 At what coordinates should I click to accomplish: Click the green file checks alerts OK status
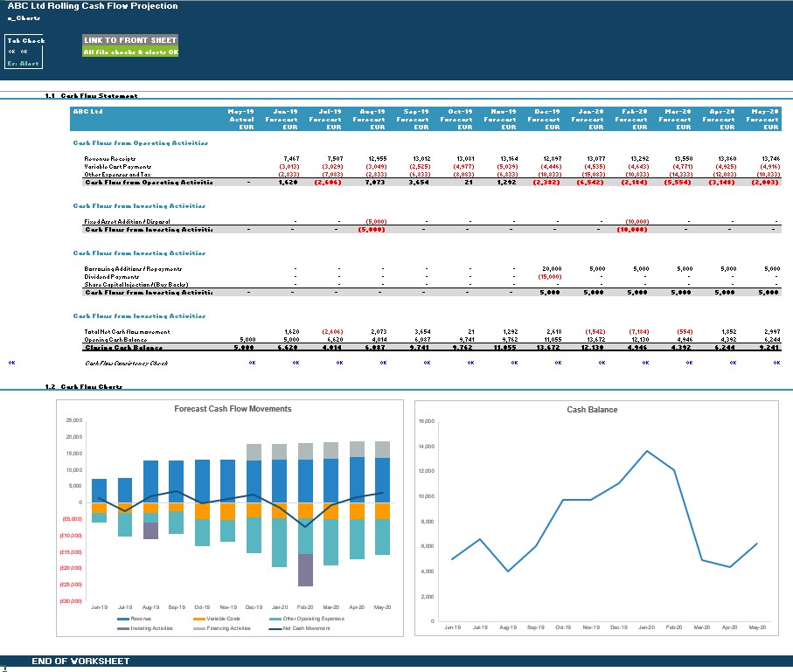pyautogui.click(x=130, y=52)
